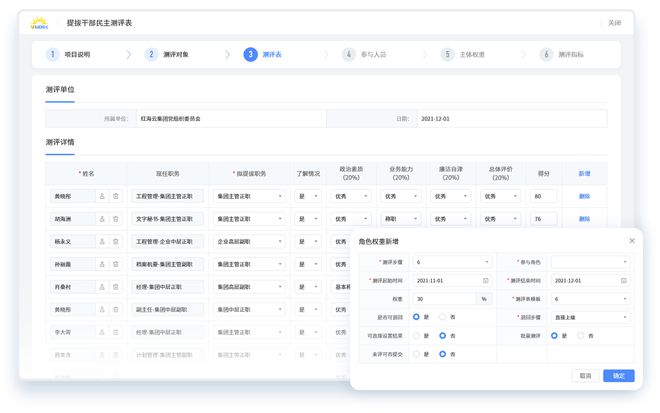The image size is (660, 413).
Task: Select 否 for 未评可否提交
Action: (442, 354)
